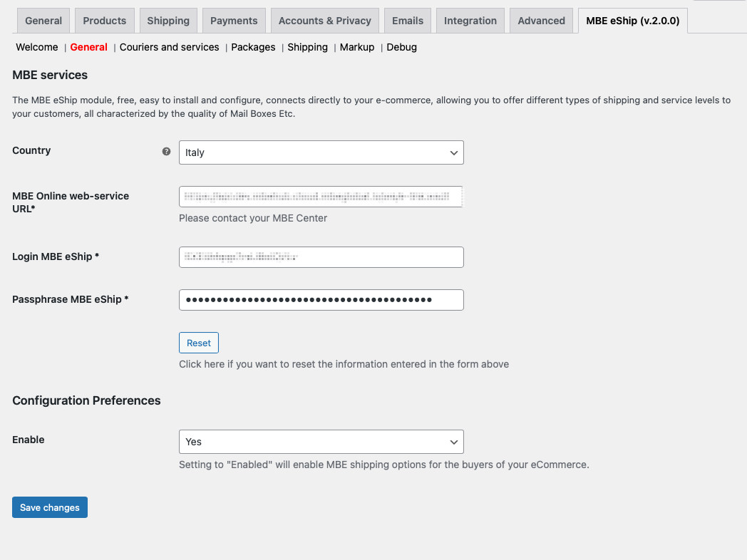Open the Debug sub-section

coord(401,47)
